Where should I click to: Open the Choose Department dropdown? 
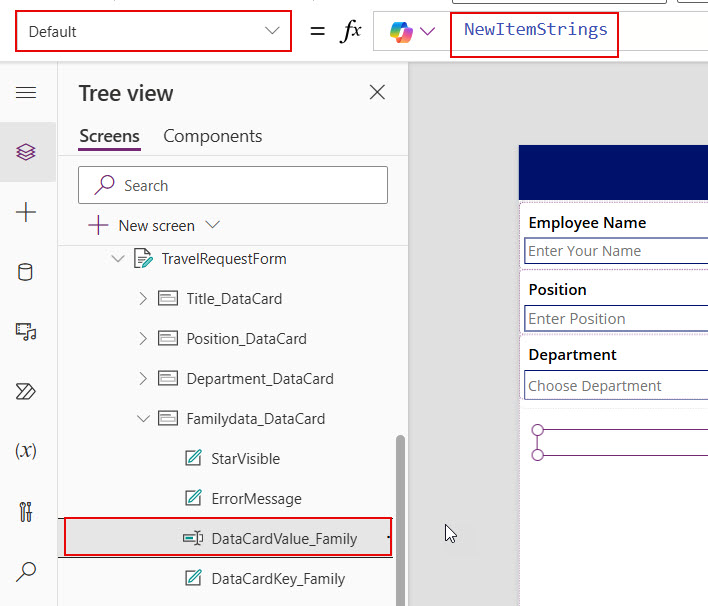[x=616, y=385]
